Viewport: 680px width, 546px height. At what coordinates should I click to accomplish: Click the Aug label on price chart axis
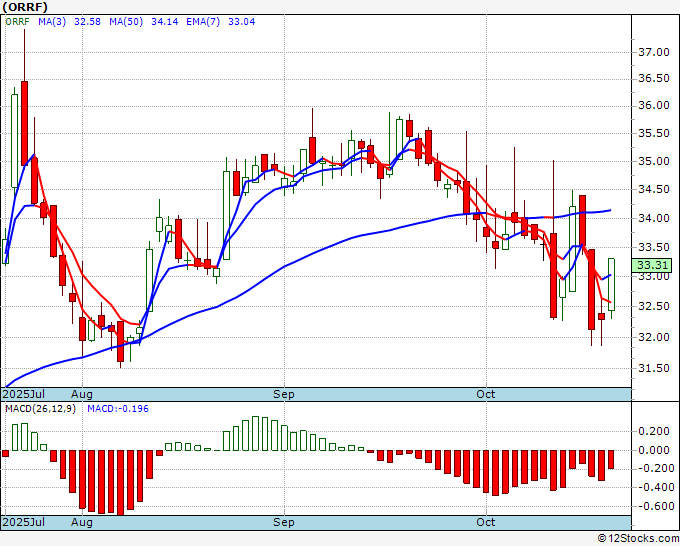coord(82,394)
